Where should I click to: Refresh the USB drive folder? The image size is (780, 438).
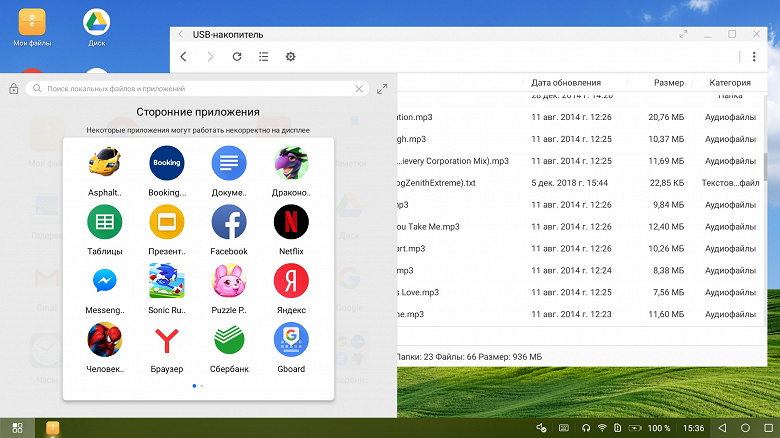[237, 57]
